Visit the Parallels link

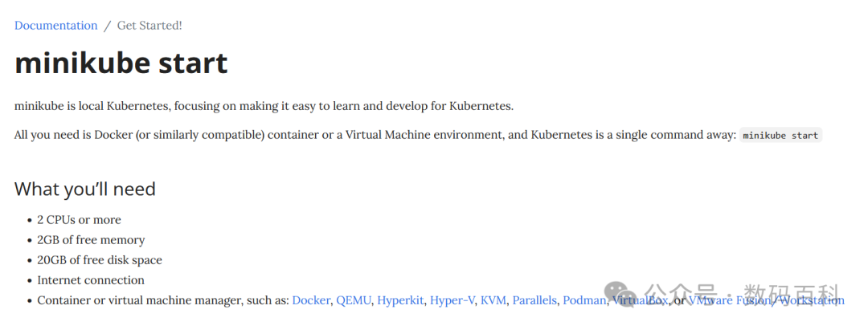[534, 301]
